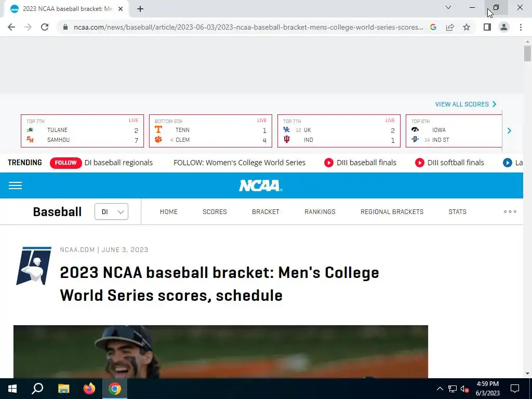Advance scoreboard with right chevron arrow

(x=509, y=130)
